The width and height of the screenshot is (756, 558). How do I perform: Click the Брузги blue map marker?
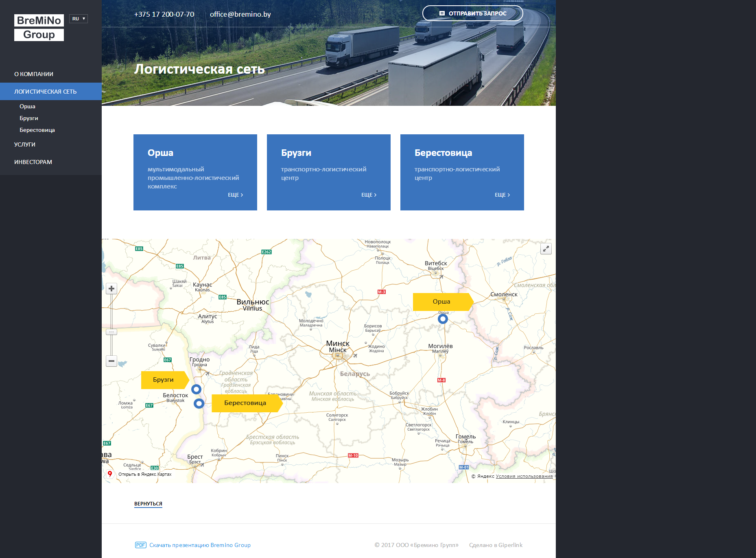click(x=196, y=390)
